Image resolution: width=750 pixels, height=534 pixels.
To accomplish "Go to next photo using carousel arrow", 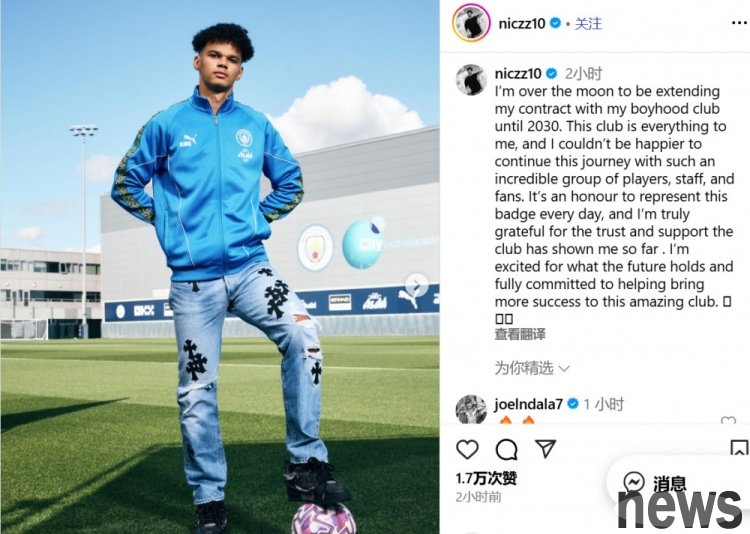I will 417,285.
